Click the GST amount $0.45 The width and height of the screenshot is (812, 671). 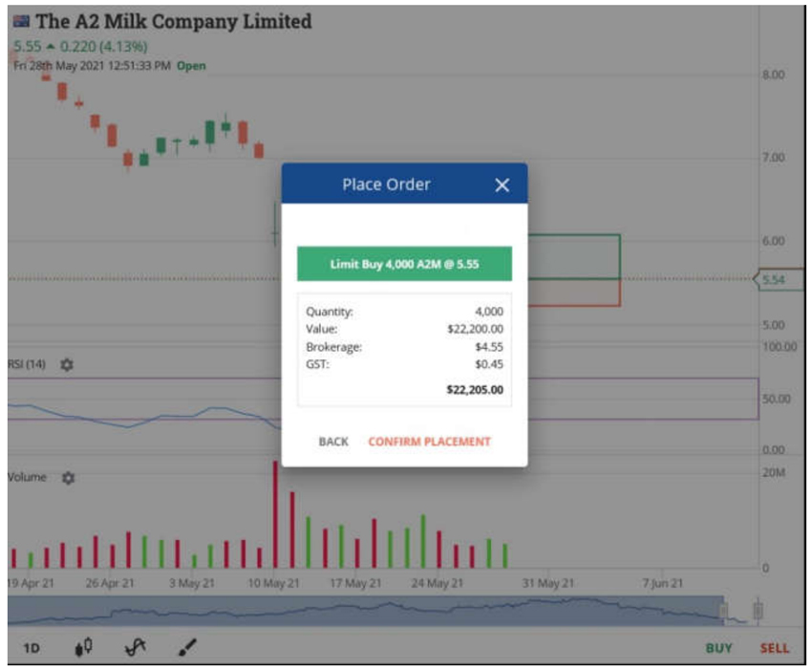point(489,364)
